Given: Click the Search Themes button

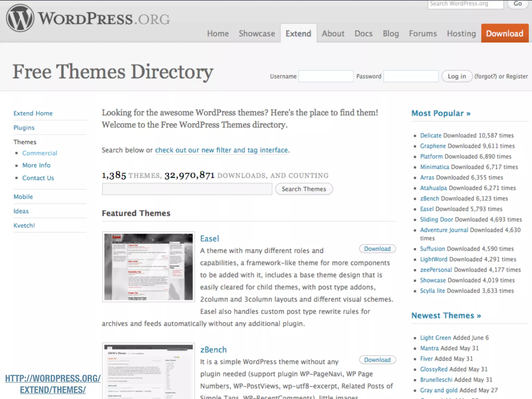Looking at the screenshot, I should pyautogui.click(x=304, y=189).
